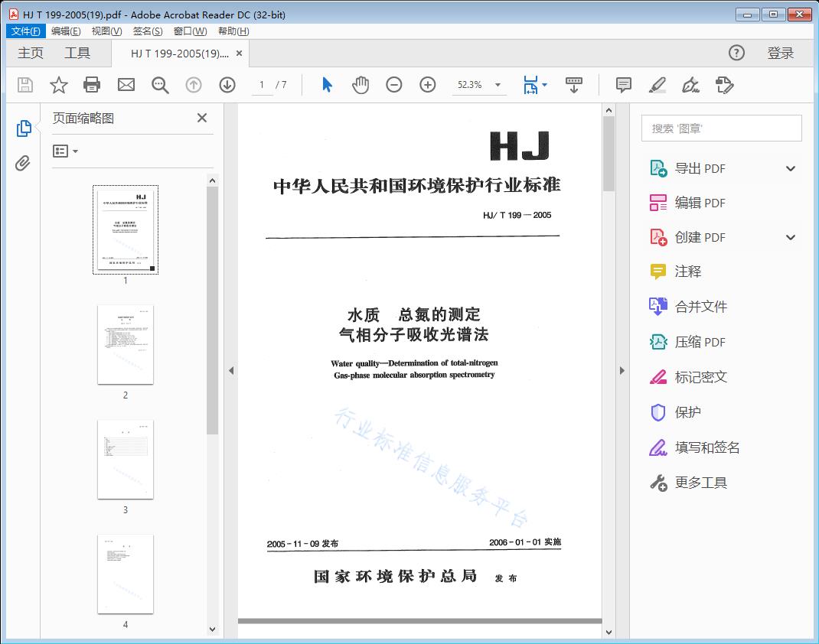The image size is (819, 644).
Task: Open 更多工具 from the right panel
Action: pos(700,483)
